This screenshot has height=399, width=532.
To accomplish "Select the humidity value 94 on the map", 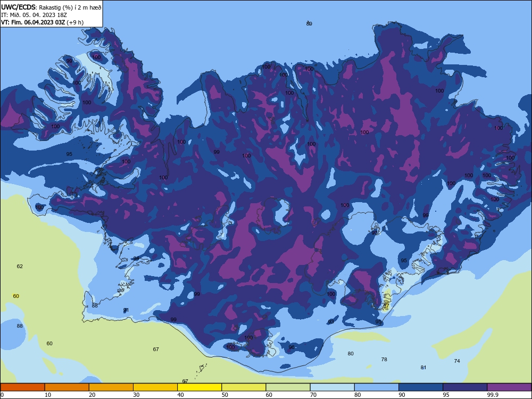I will (136, 259).
